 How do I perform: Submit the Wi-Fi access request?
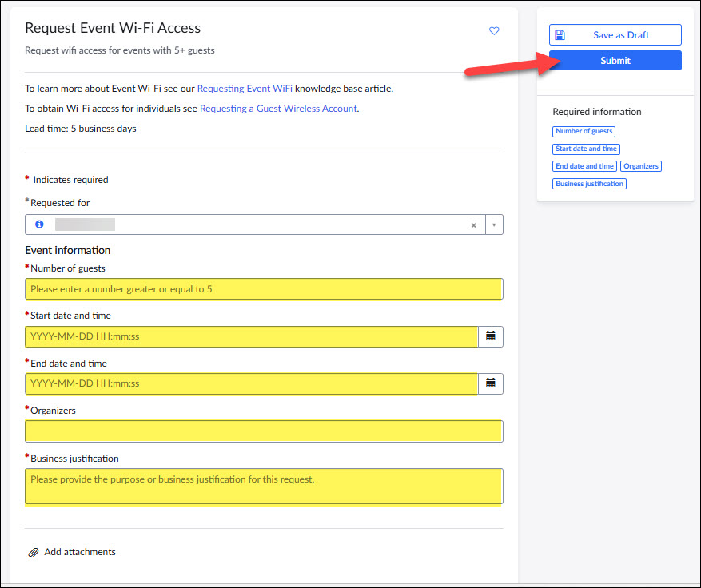(x=615, y=61)
